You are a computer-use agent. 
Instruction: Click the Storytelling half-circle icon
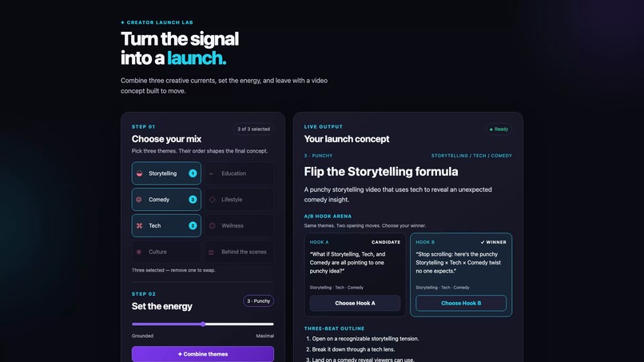(x=140, y=173)
